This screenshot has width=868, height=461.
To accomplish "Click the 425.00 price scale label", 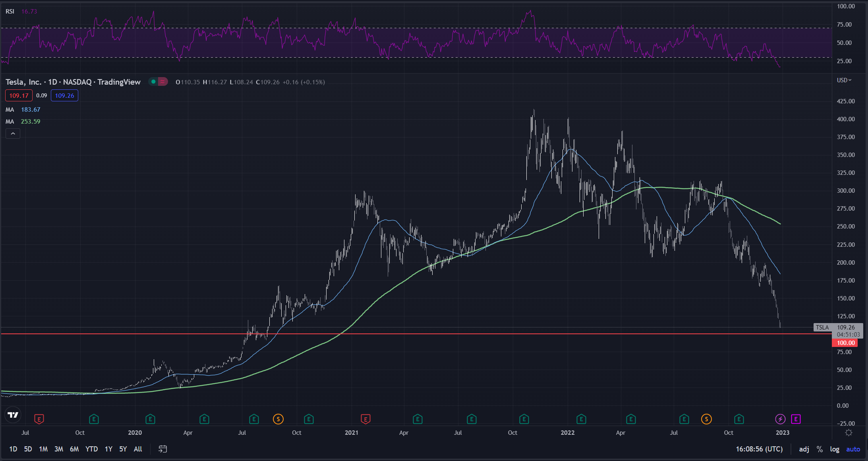I will pyautogui.click(x=846, y=101).
